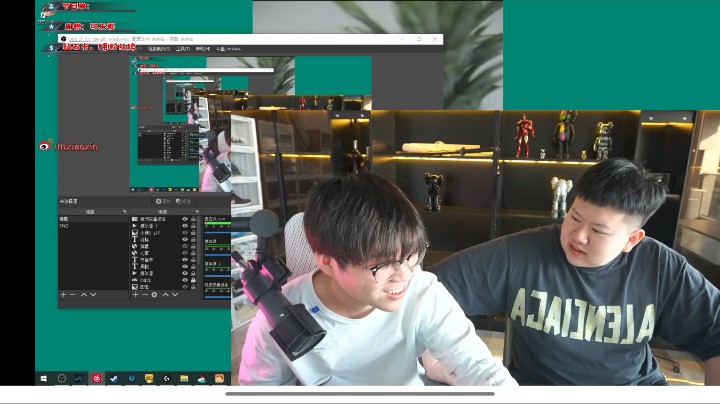
Task: Toggle visibility of the display capture source row
Action: (x=185, y=219)
